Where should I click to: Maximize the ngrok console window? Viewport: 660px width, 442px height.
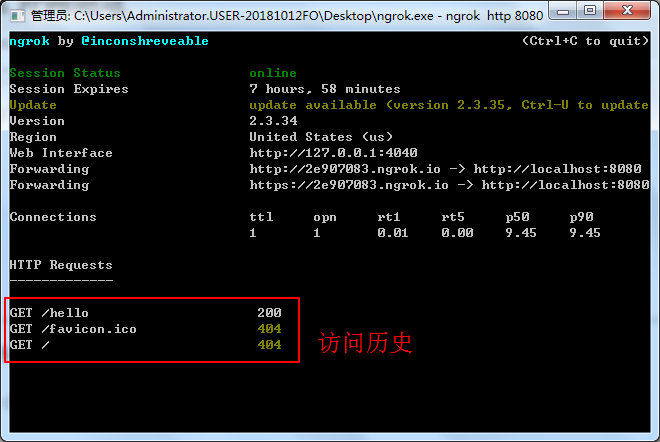coord(590,11)
